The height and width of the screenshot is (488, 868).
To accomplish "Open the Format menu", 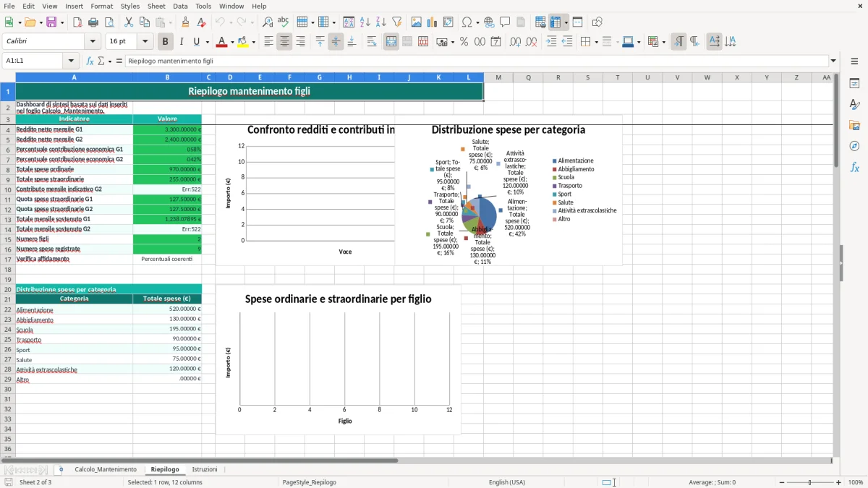I will pos(101,6).
